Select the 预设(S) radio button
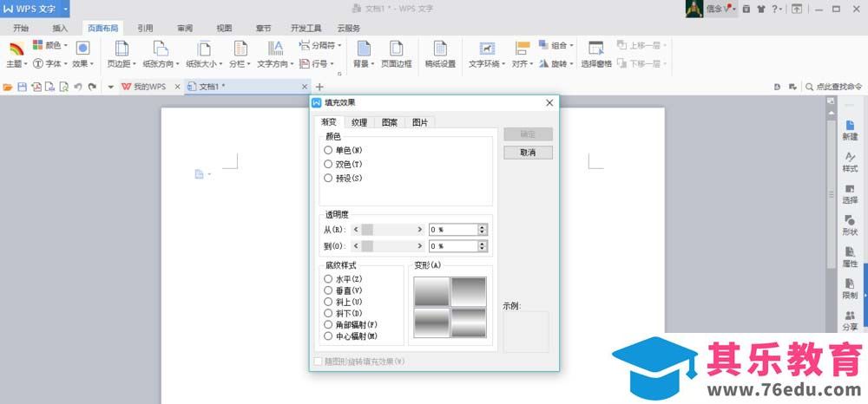Image resolution: width=868 pixels, height=404 pixels. (328, 178)
